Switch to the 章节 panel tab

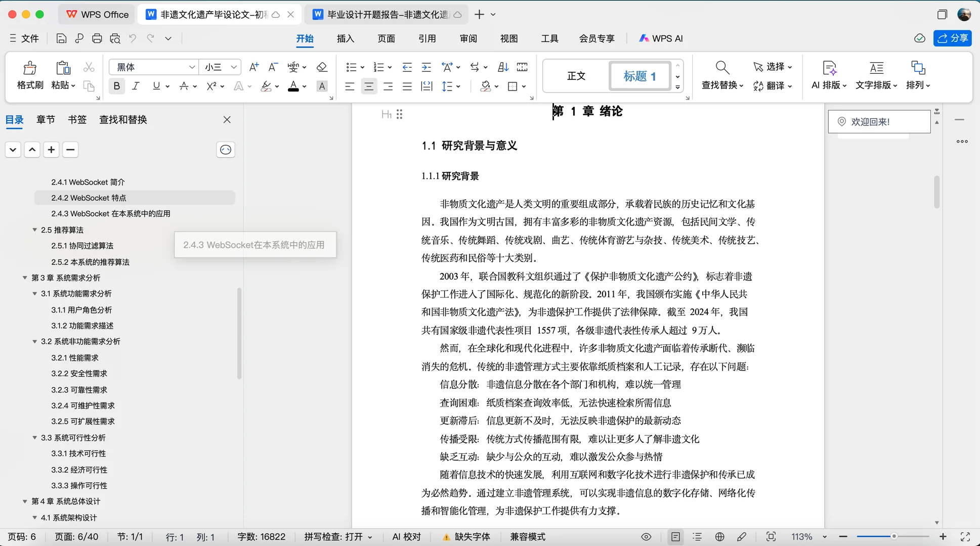click(46, 119)
